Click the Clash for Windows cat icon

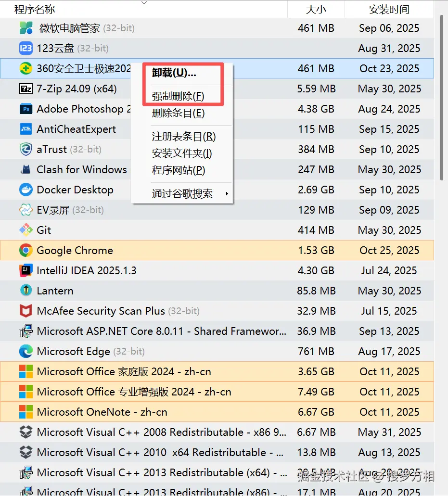tap(26, 169)
